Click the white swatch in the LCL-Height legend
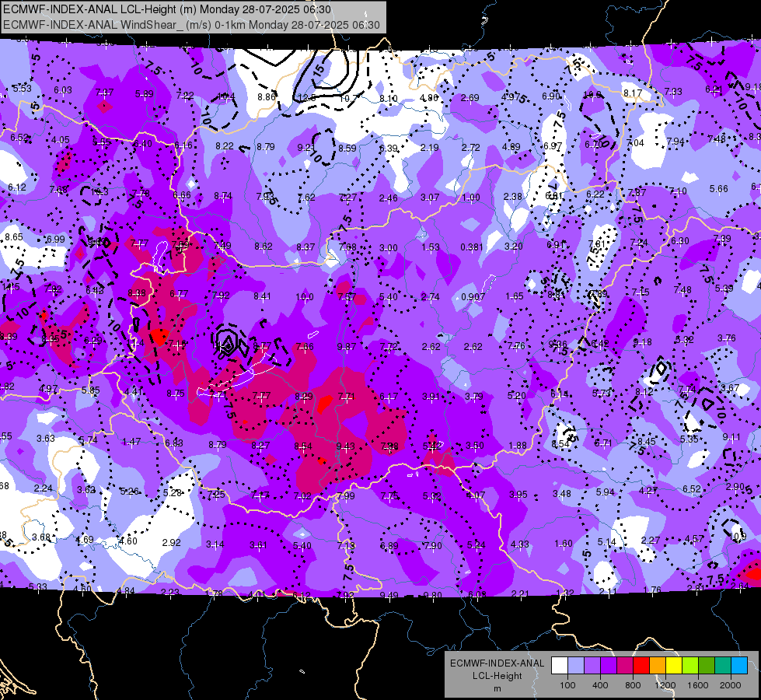The height and width of the screenshot is (700, 761). point(560,666)
